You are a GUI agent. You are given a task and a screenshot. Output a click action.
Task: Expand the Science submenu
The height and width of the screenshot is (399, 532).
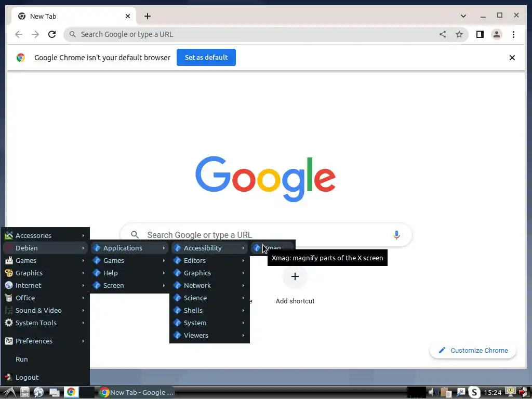[x=209, y=298]
